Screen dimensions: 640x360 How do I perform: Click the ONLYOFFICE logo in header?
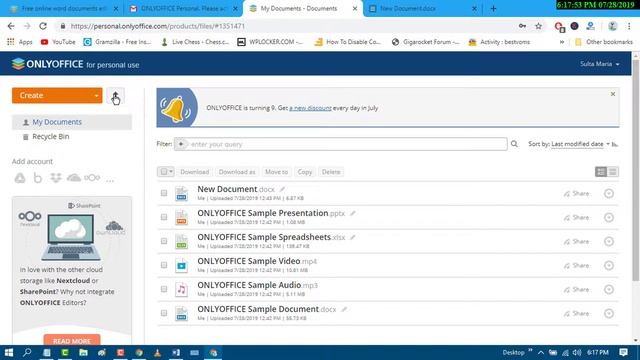(x=48, y=64)
